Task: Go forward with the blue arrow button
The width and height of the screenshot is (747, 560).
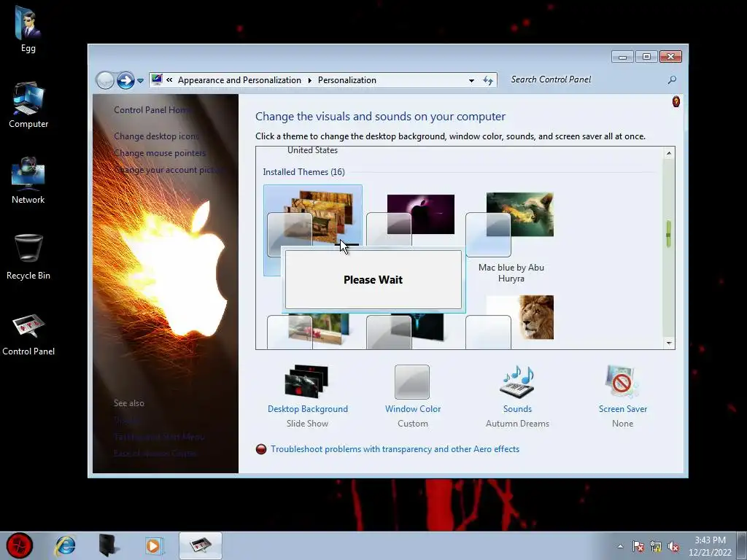Action: click(x=125, y=80)
